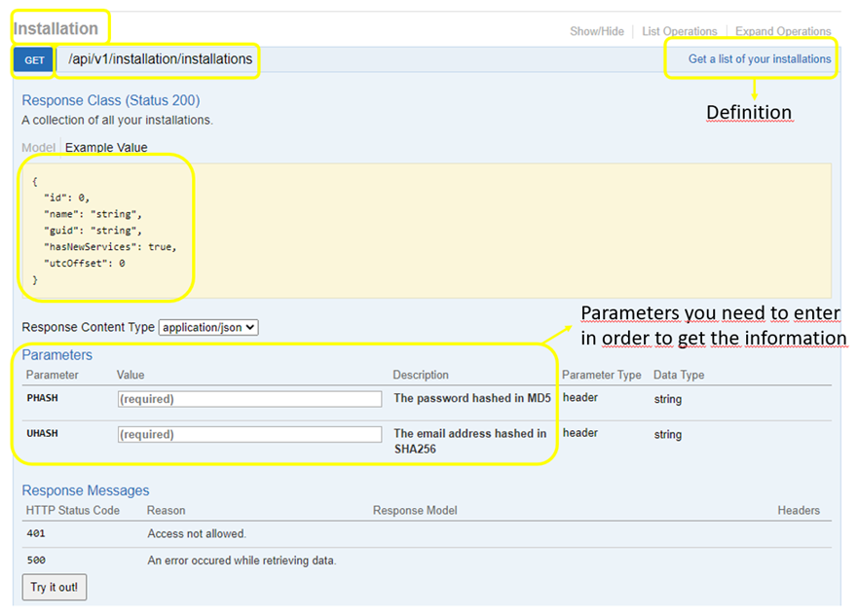Click the Response Class (Status 200) heading

[110, 100]
